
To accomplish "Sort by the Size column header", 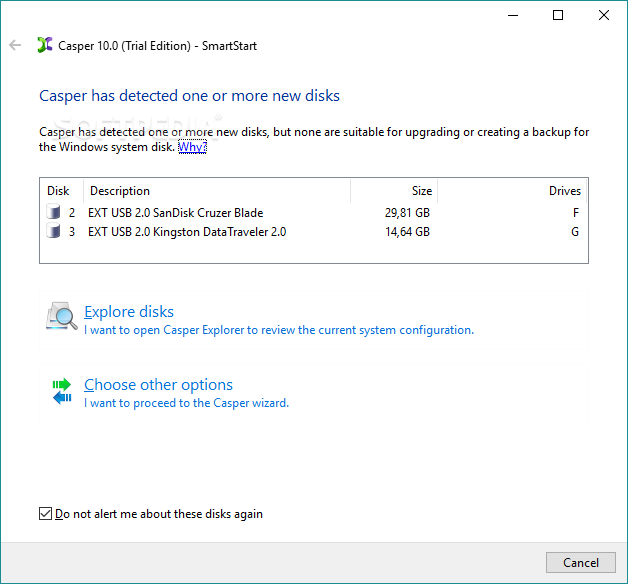I will [x=394, y=191].
